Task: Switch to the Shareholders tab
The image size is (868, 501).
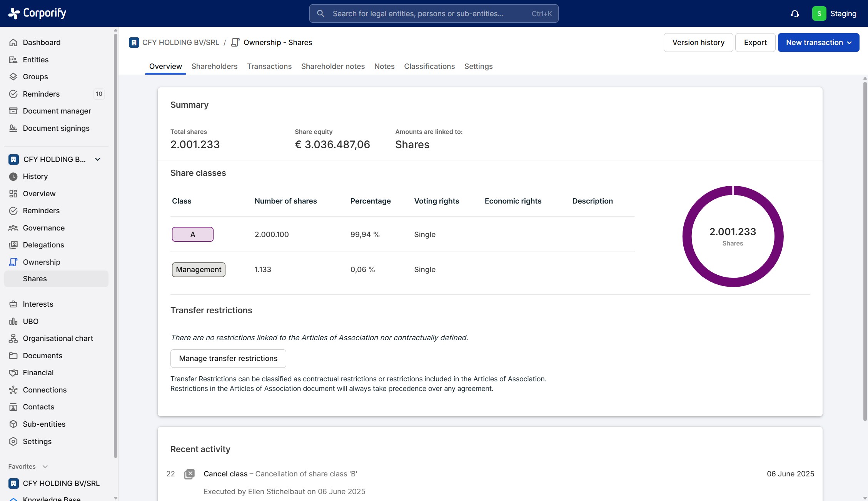Action: (x=214, y=66)
